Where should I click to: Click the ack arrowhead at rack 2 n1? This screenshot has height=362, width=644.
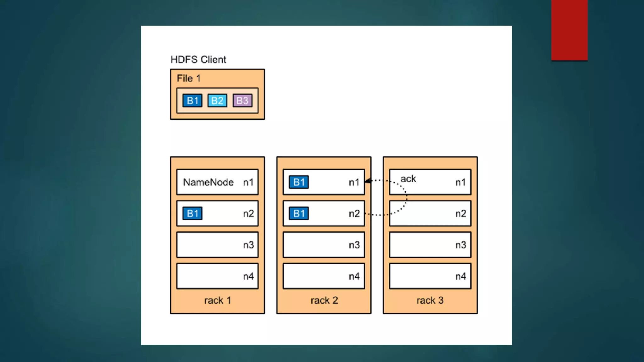click(367, 181)
